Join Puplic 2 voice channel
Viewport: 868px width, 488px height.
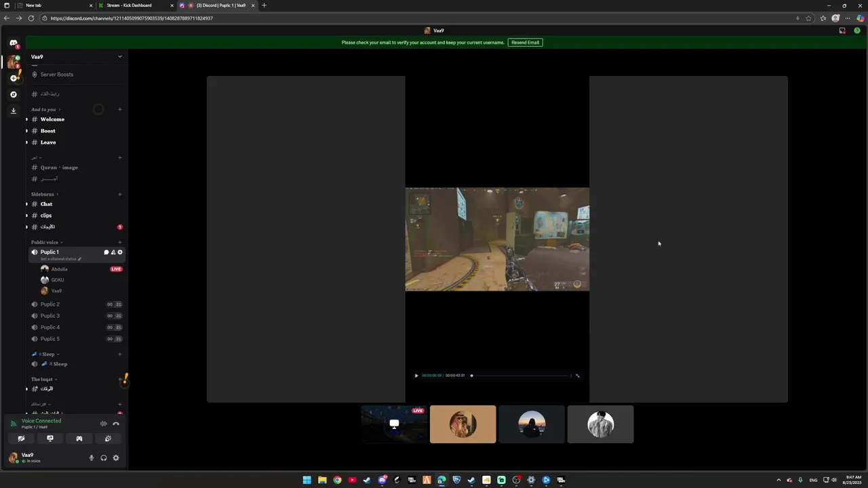77,304
